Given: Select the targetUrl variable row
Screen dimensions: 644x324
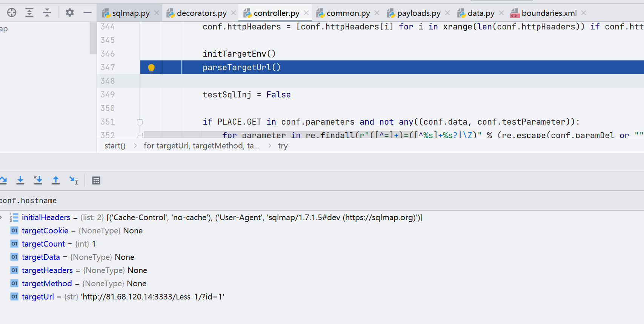Looking at the screenshot, I should pos(322,297).
